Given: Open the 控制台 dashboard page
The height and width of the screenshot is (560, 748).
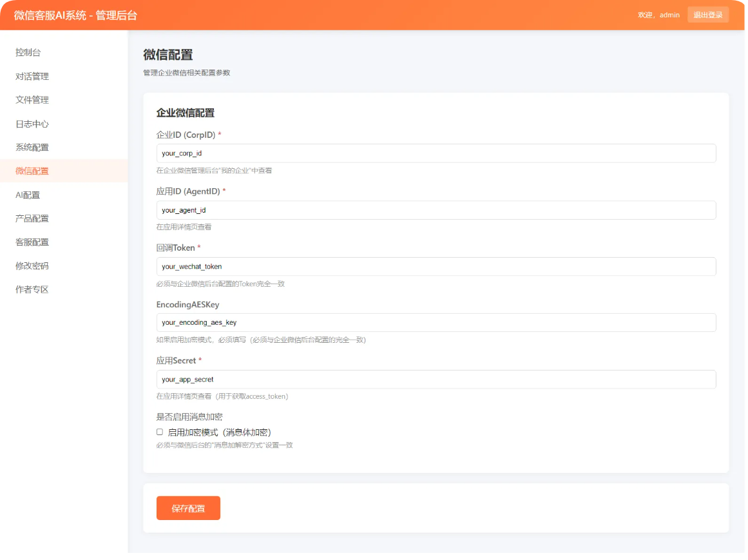Looking at the screenshot, I should 26,52.
